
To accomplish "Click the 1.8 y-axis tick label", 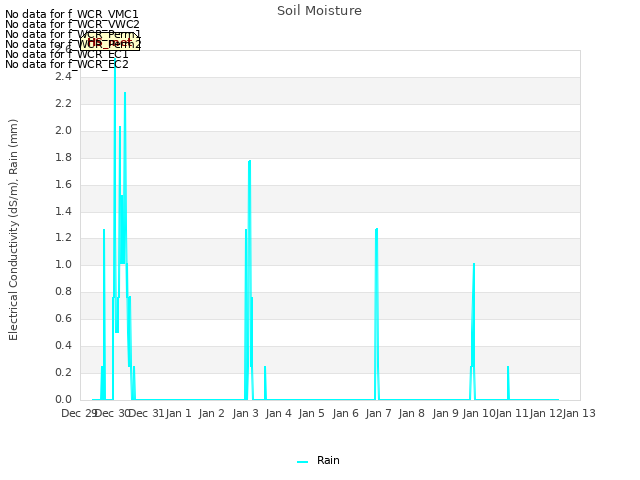I will tap(63, 158).
